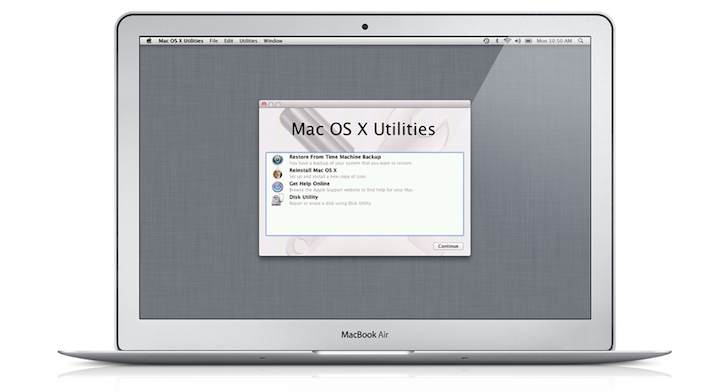Click the Safari compass icon beside Get Help Online

[x=278, y=187]
